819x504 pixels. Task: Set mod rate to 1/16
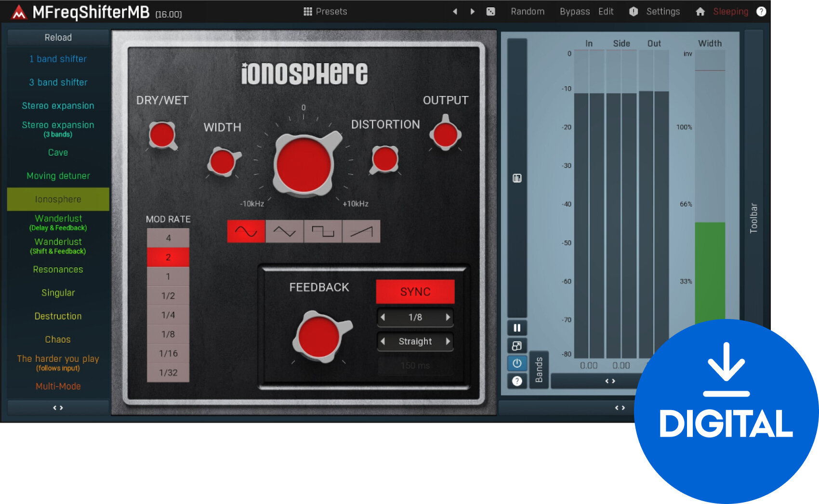[168, 353]
